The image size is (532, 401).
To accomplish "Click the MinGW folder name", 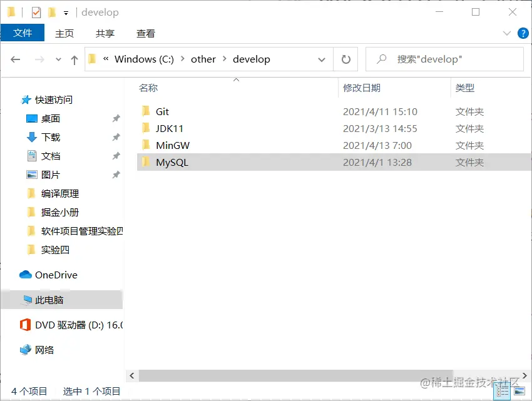I will [x=173, y=146].
